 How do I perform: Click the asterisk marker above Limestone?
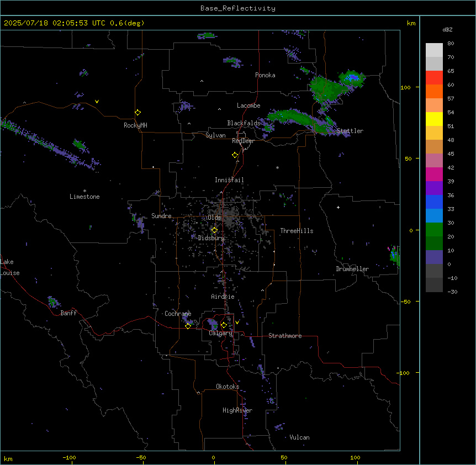[x=84, y=191]
